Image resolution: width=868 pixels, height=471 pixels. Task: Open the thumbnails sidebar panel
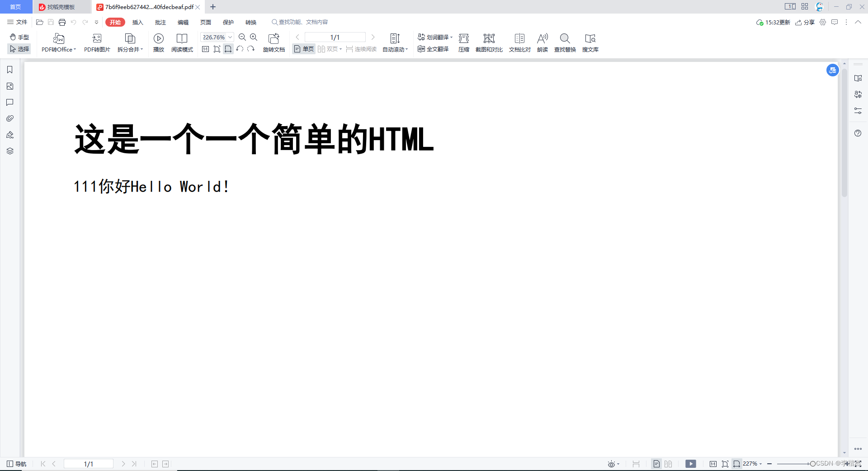(x=10, y=86)
